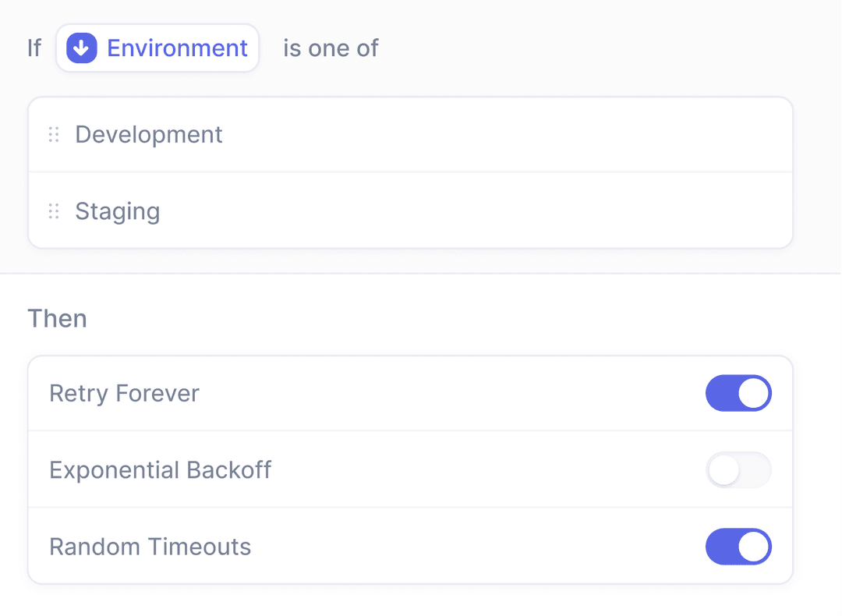842x616 pixels.
Task: Click the blank right side of the Development row
Action: tap(546, 135)
